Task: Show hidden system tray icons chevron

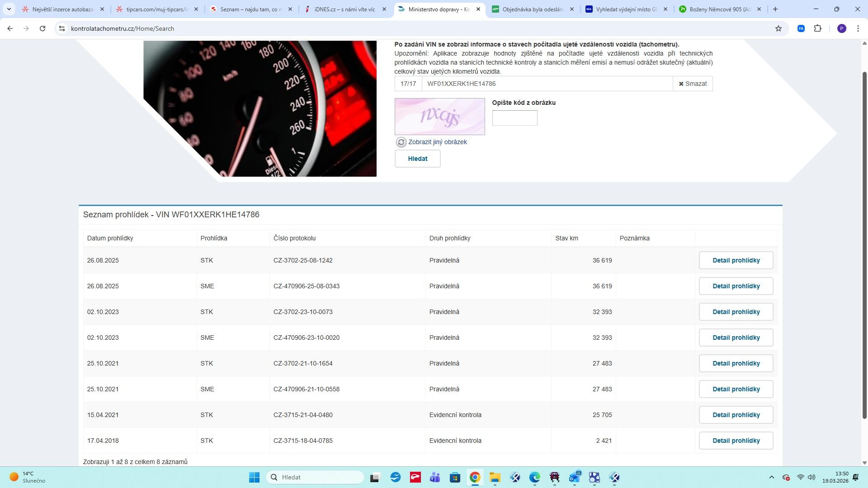Action: (772, 477)
